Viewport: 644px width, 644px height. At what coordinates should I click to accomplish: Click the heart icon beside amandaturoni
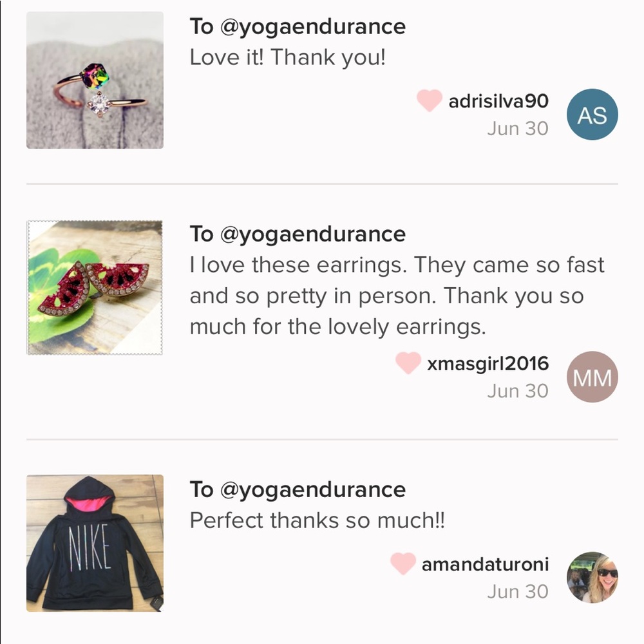(403, 564)
